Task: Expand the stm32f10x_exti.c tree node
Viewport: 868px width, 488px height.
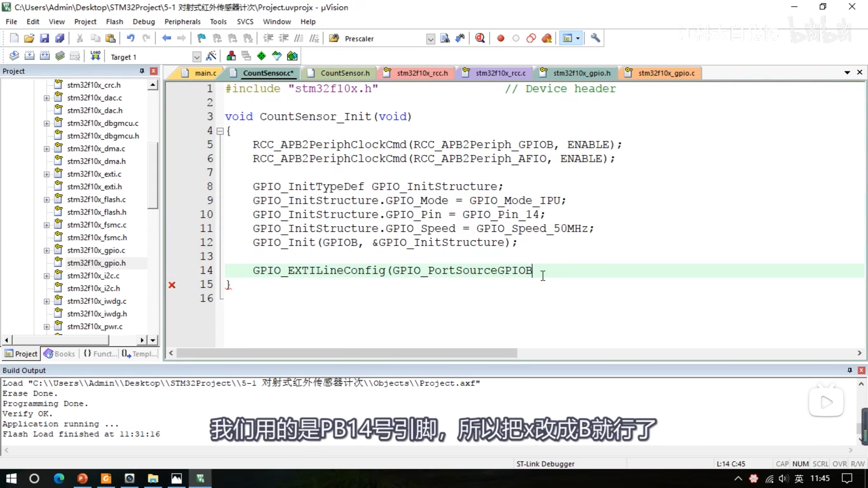Action: [x=46, y=174]
